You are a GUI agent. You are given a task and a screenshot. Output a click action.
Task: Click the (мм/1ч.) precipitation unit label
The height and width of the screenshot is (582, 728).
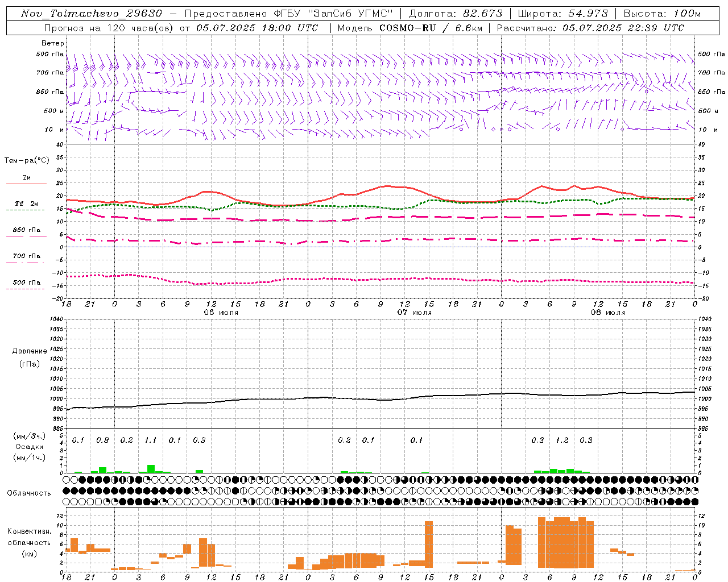point(28,457)
